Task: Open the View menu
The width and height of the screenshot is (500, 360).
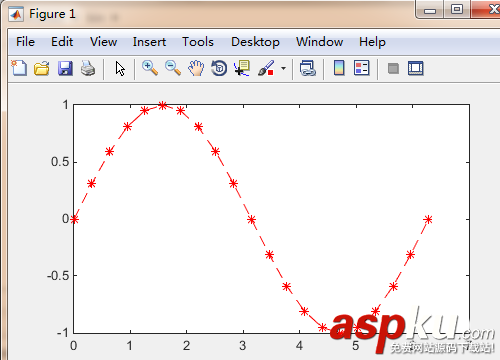Action: click(x=103, y=42)
